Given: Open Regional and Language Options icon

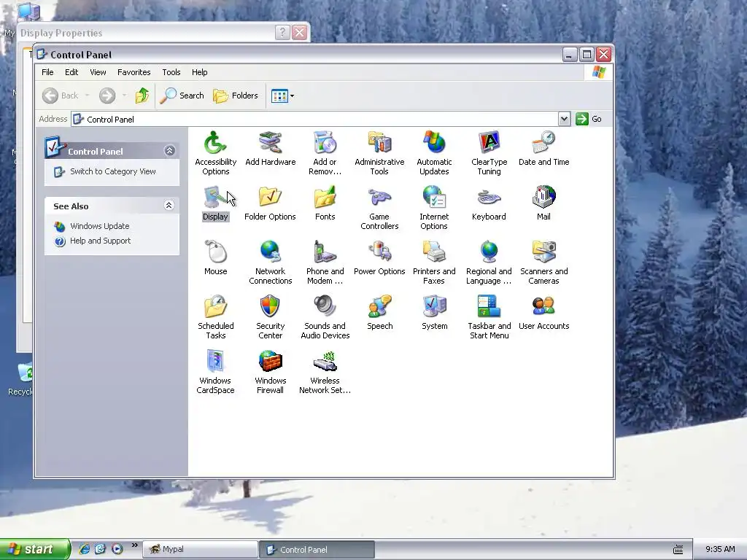Looking at the screenshot, I should point(489,252).
